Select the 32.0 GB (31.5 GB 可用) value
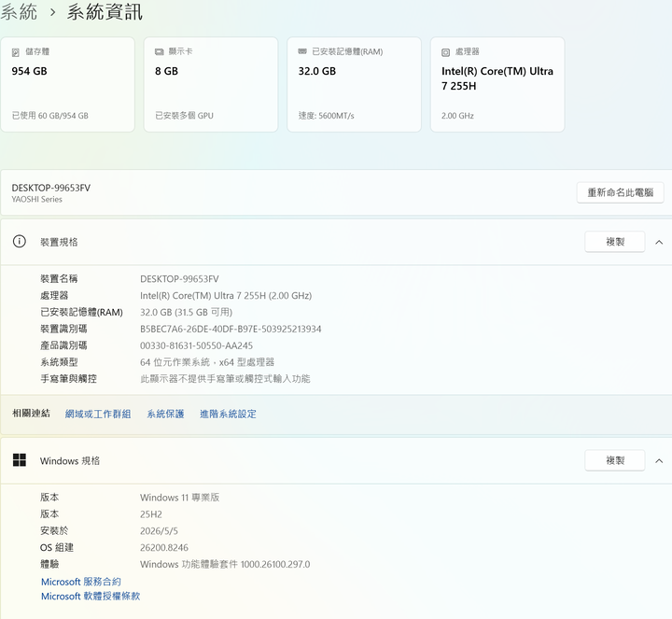The image size is (672, 619). point(186,312)
